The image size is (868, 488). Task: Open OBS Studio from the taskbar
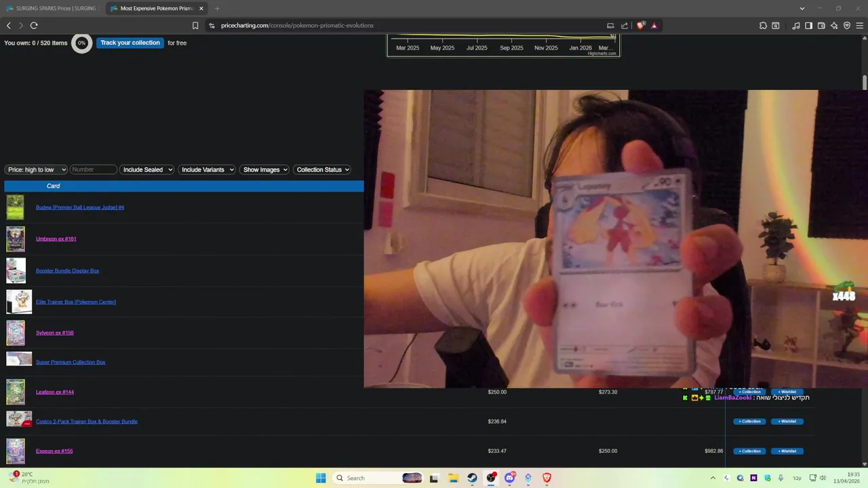491,478
